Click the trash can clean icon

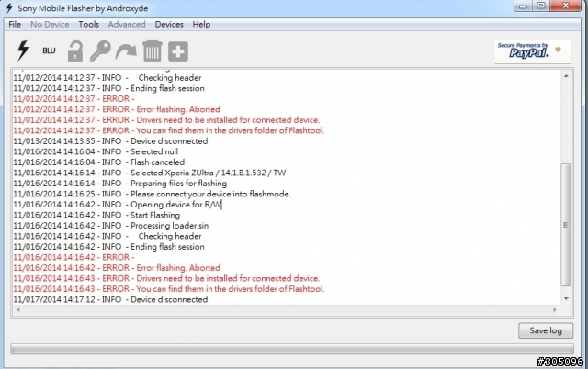click(153, 51)
